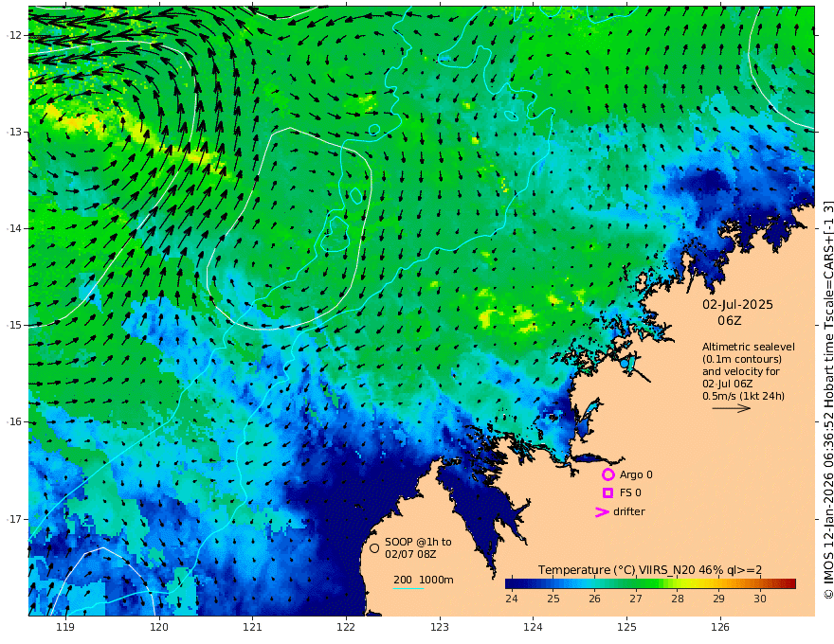Click the magenta FS square legend symbol
The image size is (834, 644).
pos(607,493)
